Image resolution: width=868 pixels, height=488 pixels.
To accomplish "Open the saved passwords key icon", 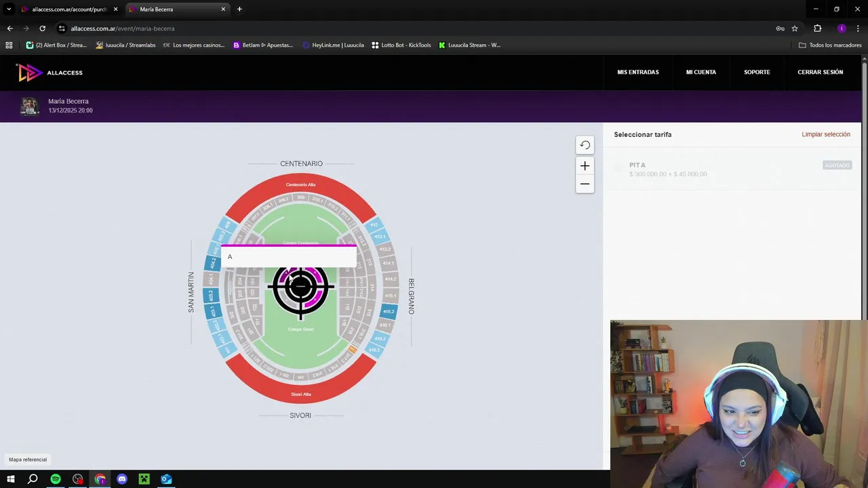I will point(780,28).
